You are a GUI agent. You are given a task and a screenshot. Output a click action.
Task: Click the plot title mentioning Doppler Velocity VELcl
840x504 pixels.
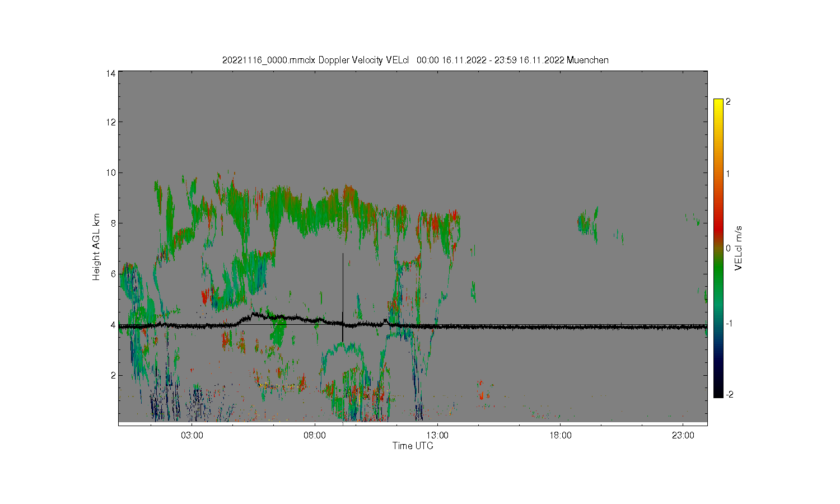(x=416, y=60)
